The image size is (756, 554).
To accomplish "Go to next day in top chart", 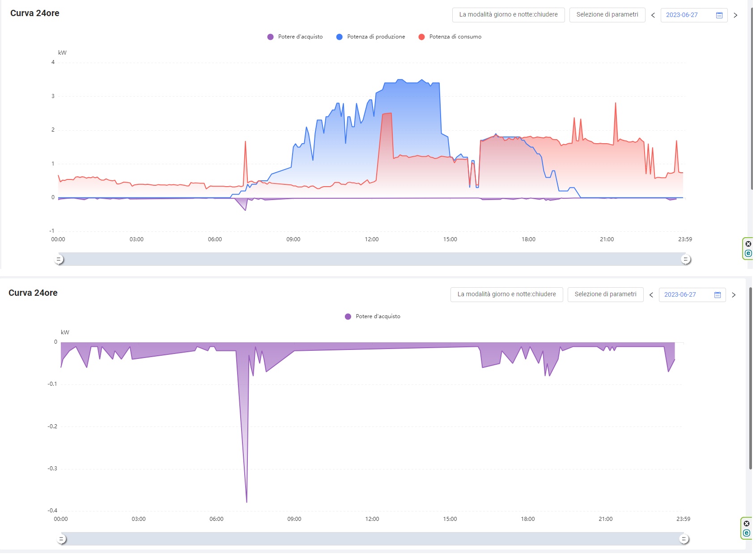I will (x=735, y=15).
